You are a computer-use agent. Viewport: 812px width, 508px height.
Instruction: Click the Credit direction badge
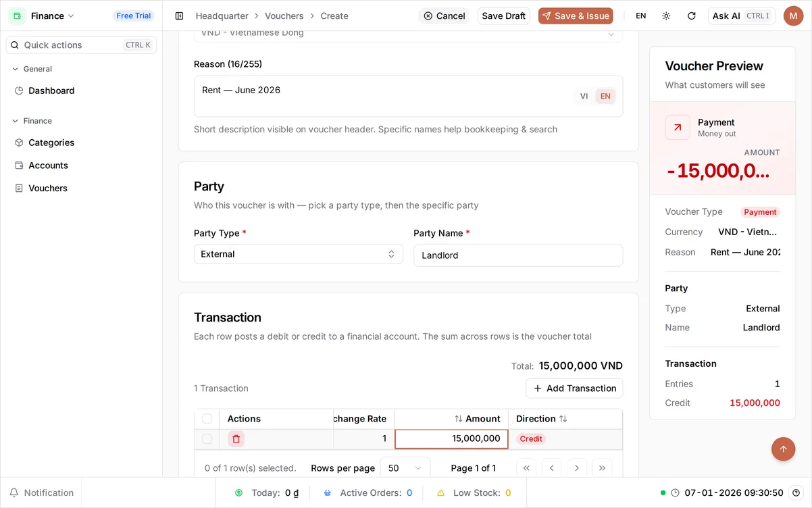click(x=531, y=439)
